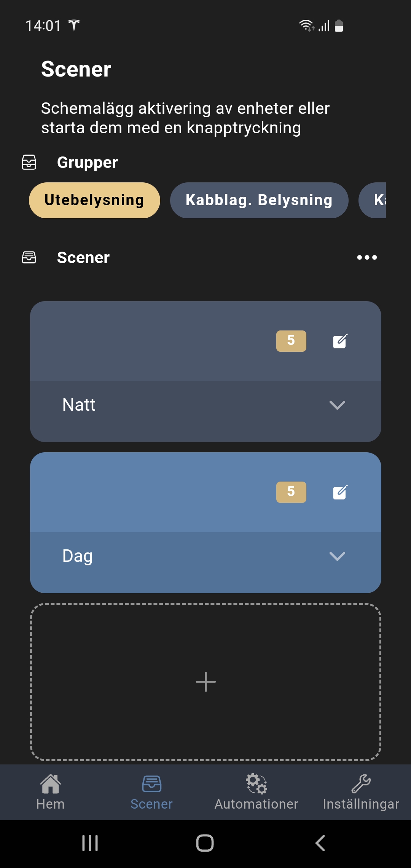The image size is (411, 868).
Task: Switch to the Scener bottom tab
Action: [x=151, y=792]
